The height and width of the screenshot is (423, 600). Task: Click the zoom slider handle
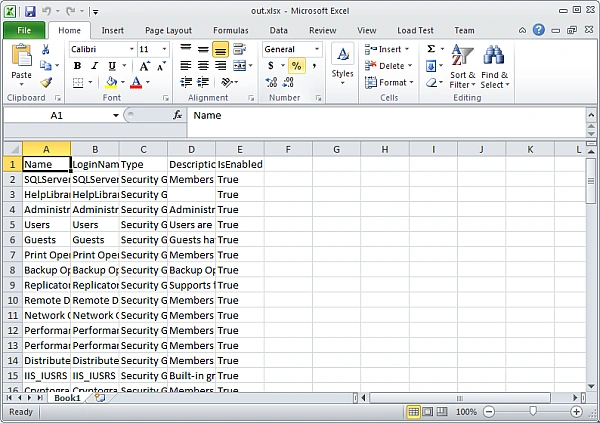point(533,412)
